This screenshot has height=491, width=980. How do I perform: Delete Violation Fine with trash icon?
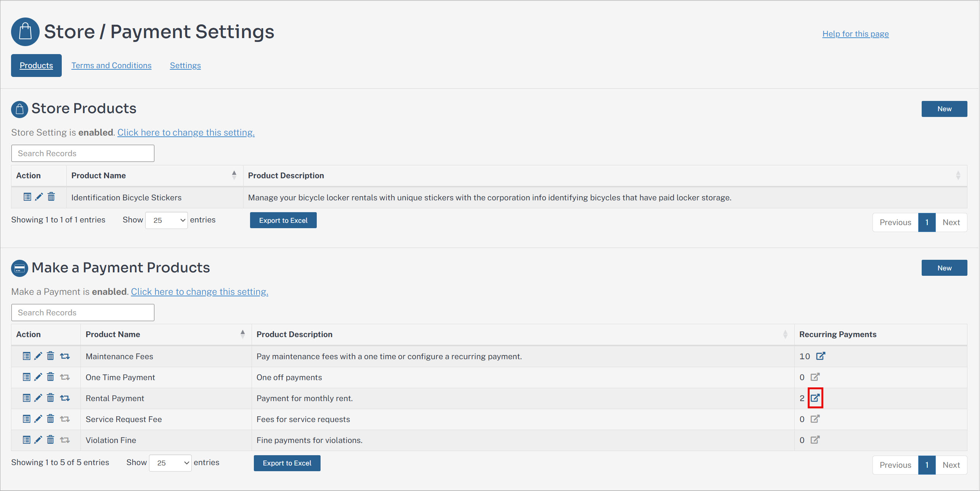click(x=50, y=440)
